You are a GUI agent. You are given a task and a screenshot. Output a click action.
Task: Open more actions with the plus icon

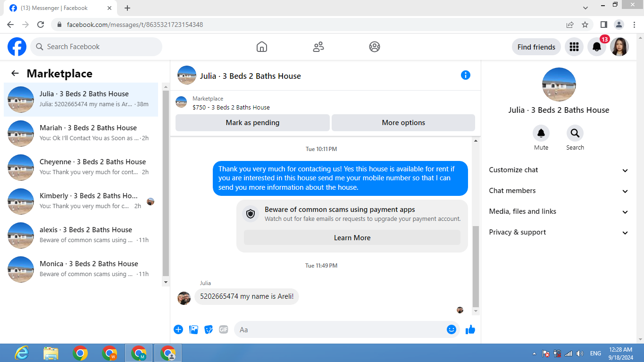click(x=178, y=329)
